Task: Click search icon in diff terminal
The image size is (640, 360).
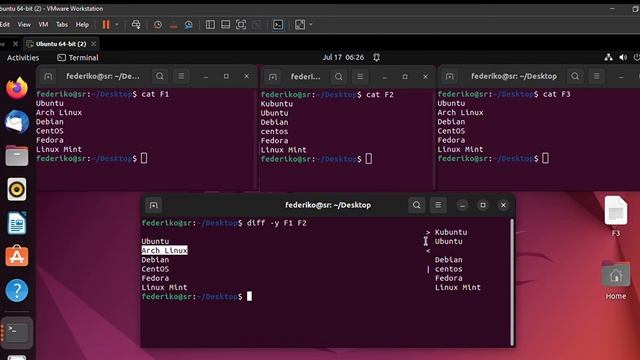Action: tap(416, 205)
